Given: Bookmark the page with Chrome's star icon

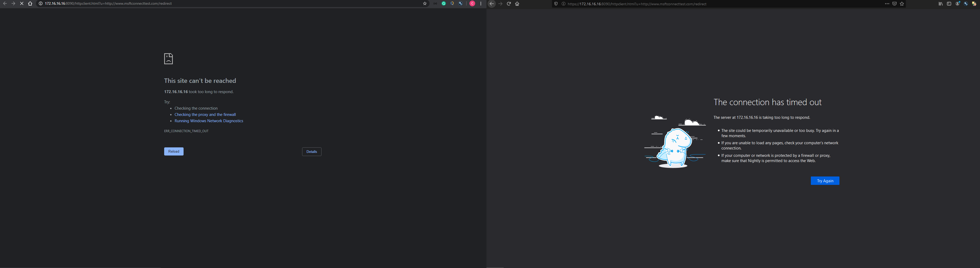Looking at the screenshot, I should [x=424, y=3].
